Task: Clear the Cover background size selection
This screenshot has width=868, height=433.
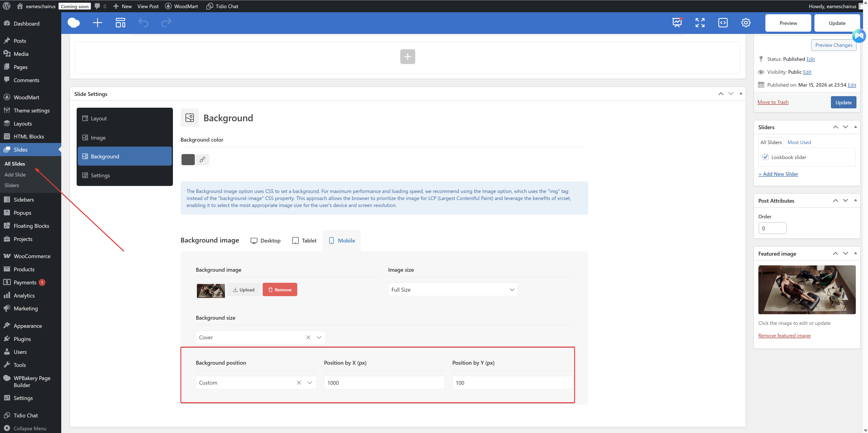Action: click(x=308, y=338)
